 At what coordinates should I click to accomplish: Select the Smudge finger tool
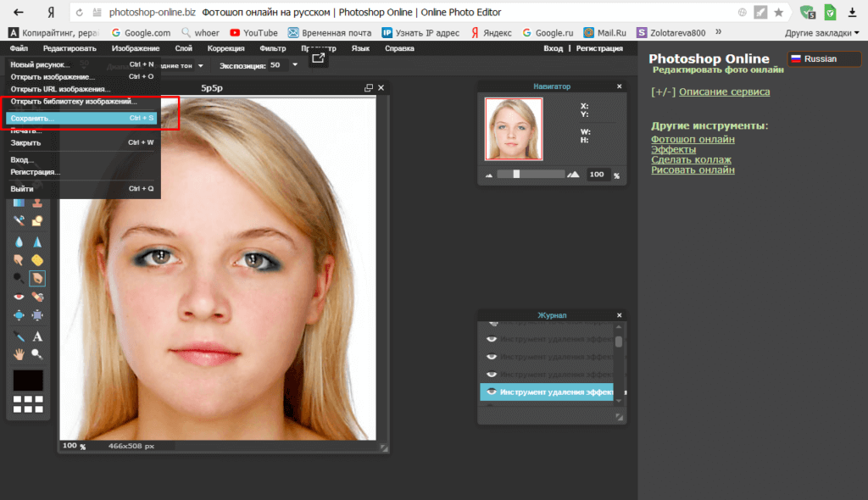[x=19, y=259]
